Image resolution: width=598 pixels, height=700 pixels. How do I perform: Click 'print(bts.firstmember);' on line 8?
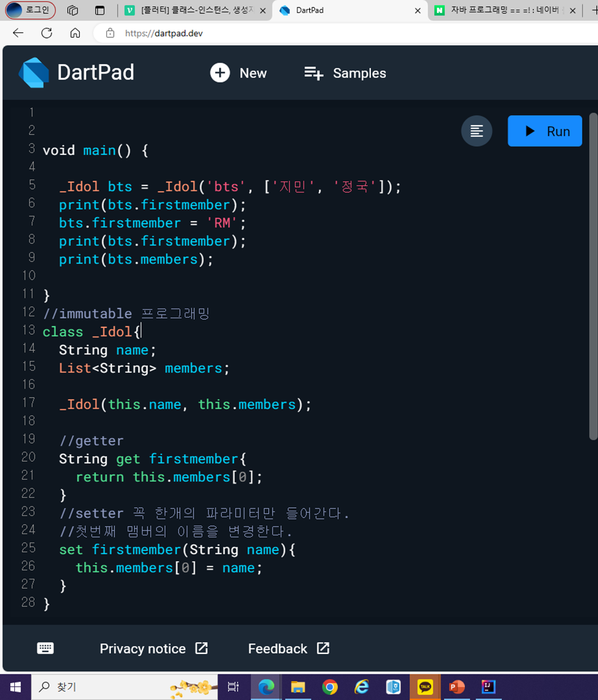point(152,241)
